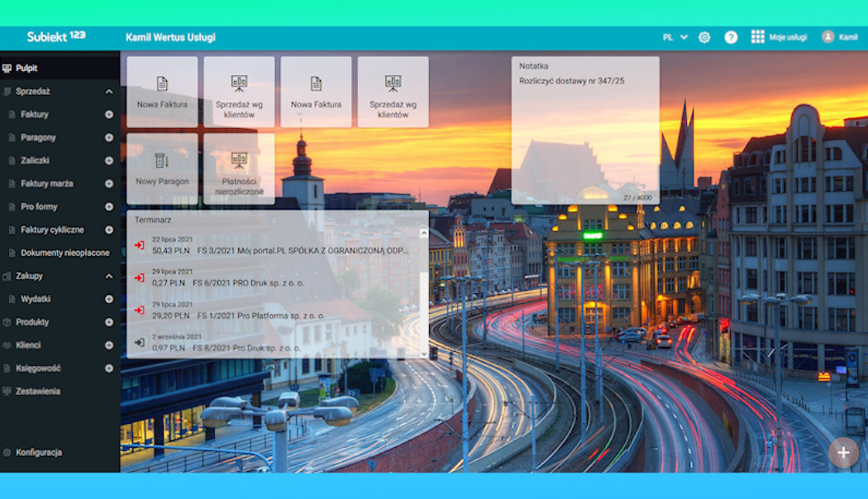868x499 pixels.
Task: Click the plus icon next to Klienci
Action: point(109,345)
